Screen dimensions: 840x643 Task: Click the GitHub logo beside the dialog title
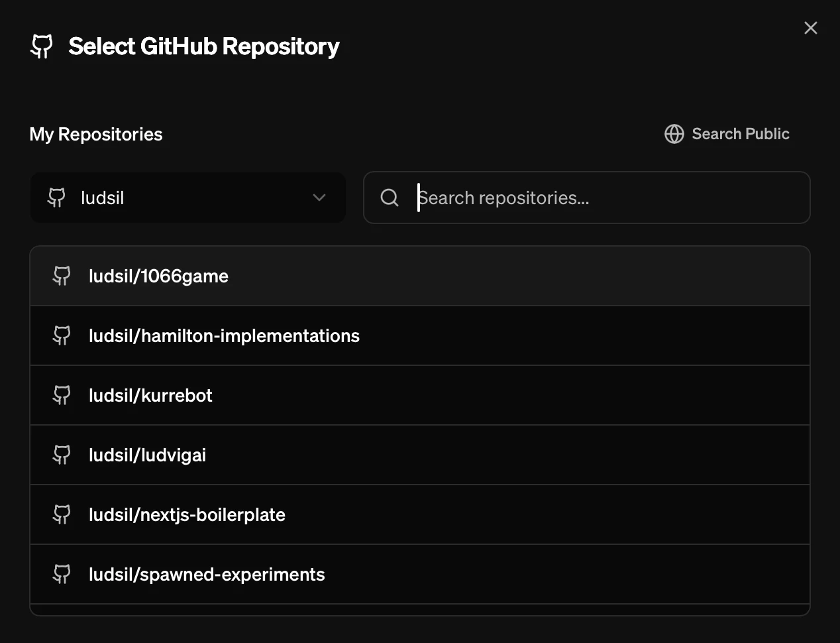(x=41, y=46)
